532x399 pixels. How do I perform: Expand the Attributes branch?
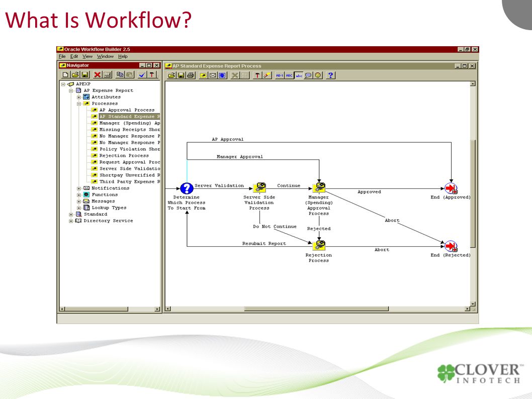point(79,97)
